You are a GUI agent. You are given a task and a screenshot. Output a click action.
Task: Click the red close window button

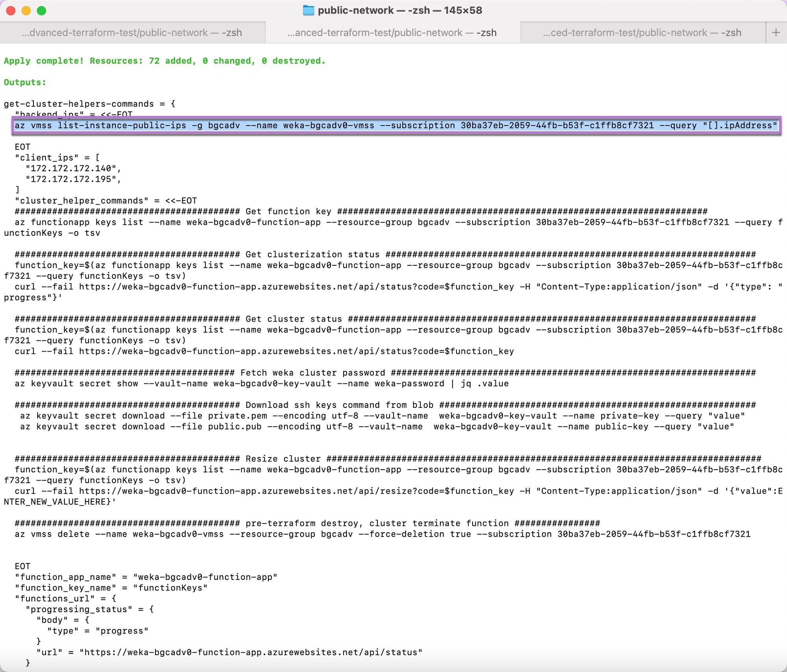[11, 11]
